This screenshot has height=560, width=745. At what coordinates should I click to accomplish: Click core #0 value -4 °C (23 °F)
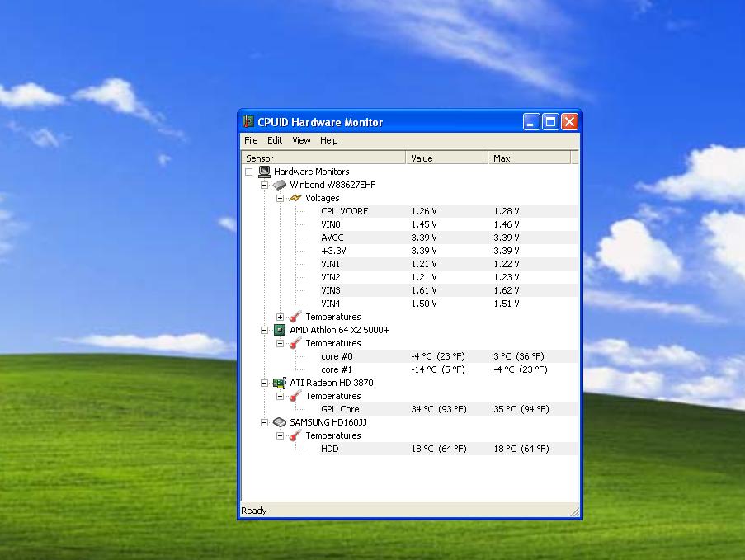pyautogui.click(x=437, y=356)
